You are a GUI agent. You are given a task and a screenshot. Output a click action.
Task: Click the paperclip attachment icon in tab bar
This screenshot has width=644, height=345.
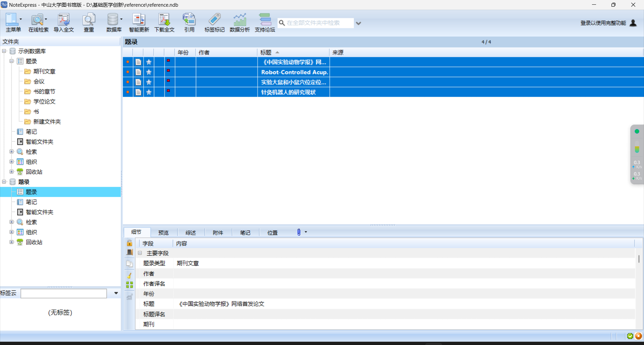click(299, 232)
